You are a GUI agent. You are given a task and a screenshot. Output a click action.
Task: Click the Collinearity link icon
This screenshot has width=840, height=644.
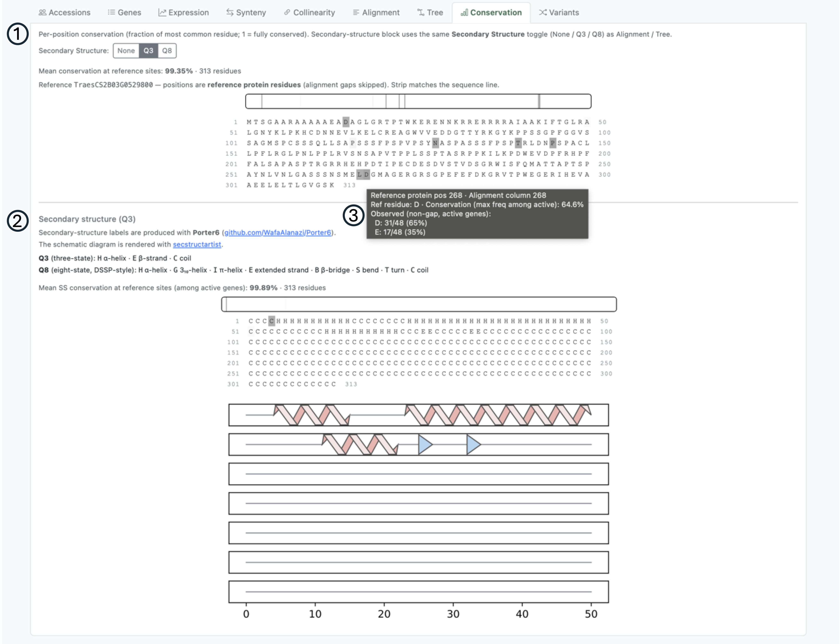pos(287,13)
